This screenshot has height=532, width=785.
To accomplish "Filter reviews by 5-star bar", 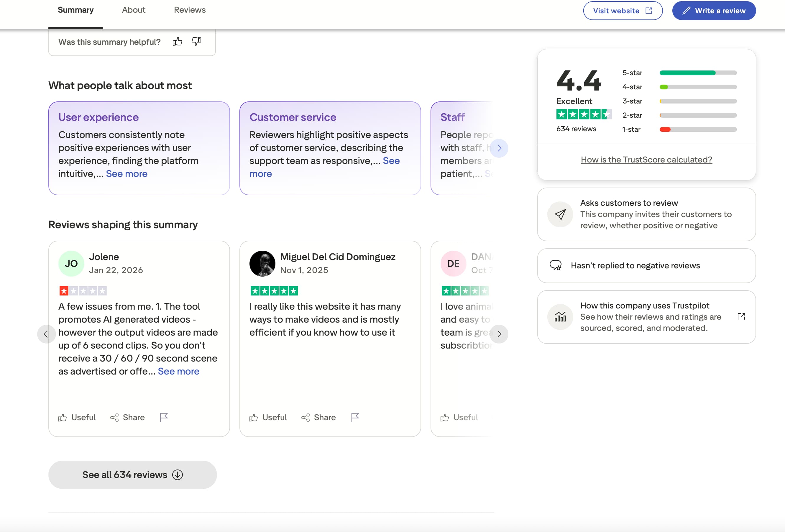I will coord(698,73).
